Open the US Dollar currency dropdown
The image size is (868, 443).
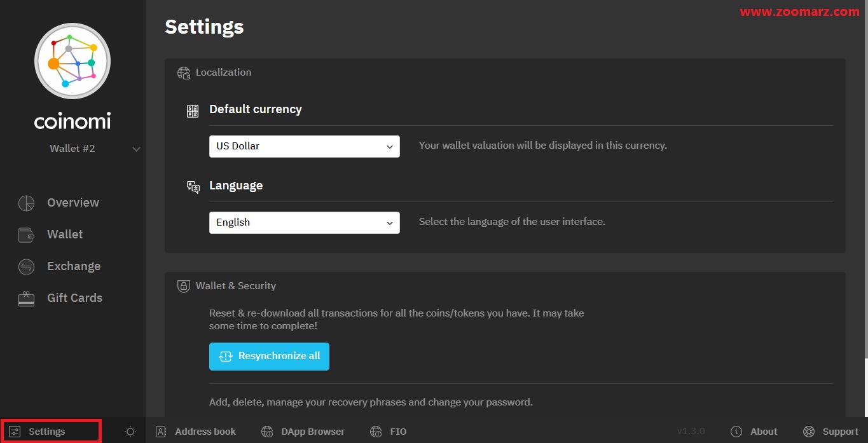coord(305,146)
